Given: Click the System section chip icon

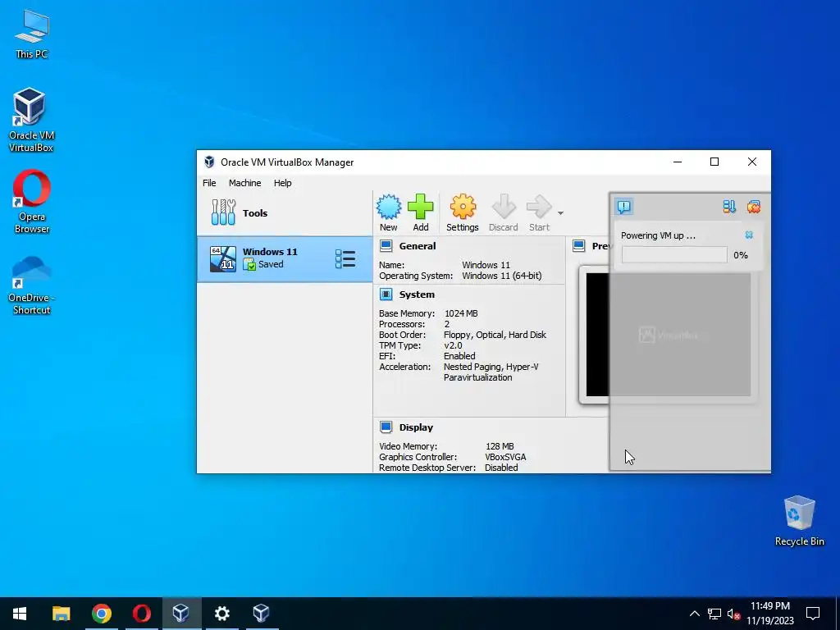Looking at the screenshot, I should click(x=386, y=294).
